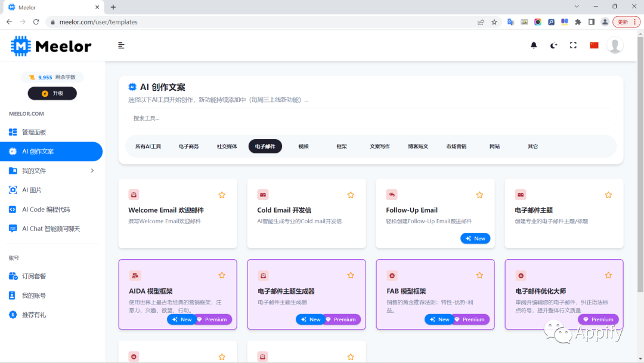Toggle dark mode moon icon
The width and height of the screenshot is (644, 363).
pos(553,45)
